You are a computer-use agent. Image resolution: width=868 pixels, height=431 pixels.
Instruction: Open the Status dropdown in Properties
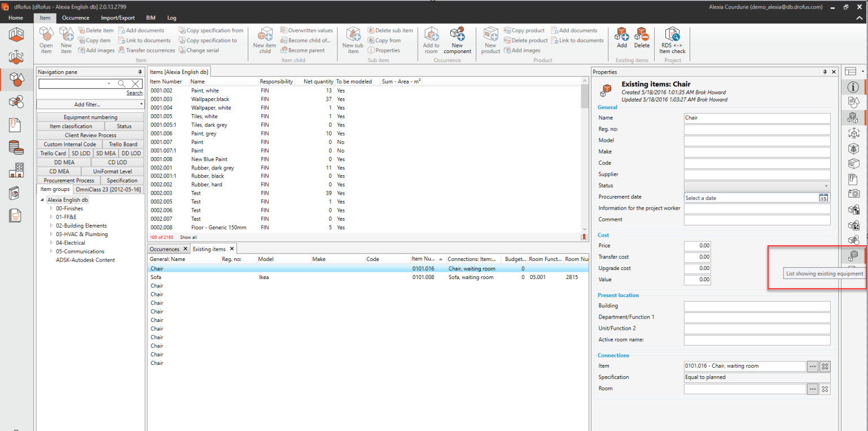pos(757,186)
